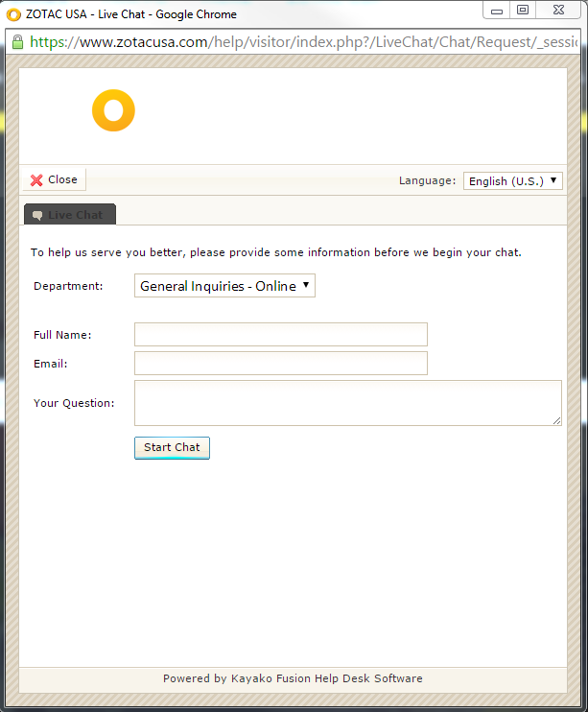Open the Department dropdown
Screen dimensions: 588x712
[x=224, y=286]
